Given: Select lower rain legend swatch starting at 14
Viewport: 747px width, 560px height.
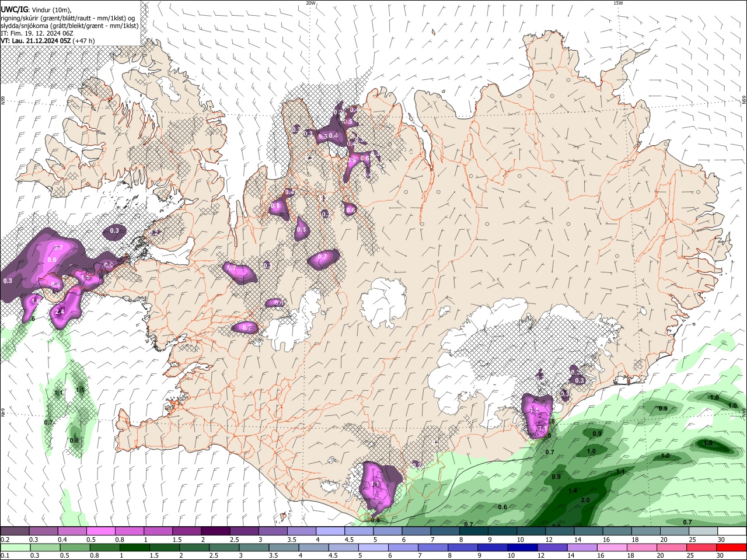Looking at the screenshot, I should [x=582, y=548].
